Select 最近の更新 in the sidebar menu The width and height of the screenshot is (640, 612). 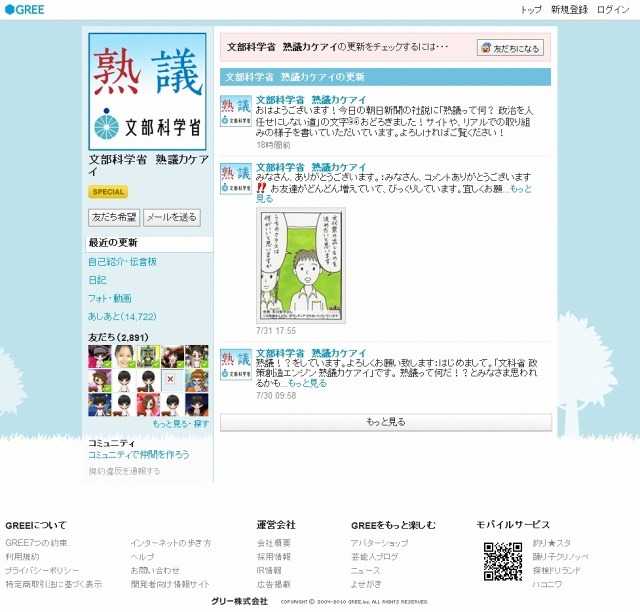click(x=149, y=243)
